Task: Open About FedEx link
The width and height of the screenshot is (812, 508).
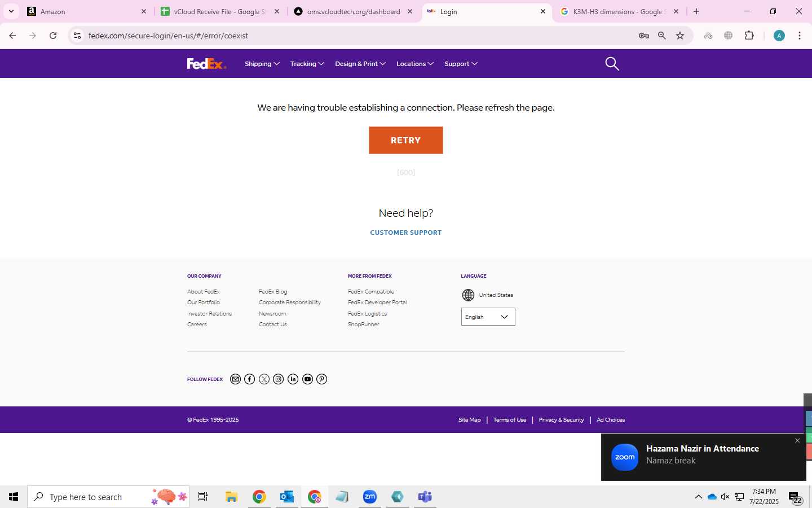Action: coord(204,292)
